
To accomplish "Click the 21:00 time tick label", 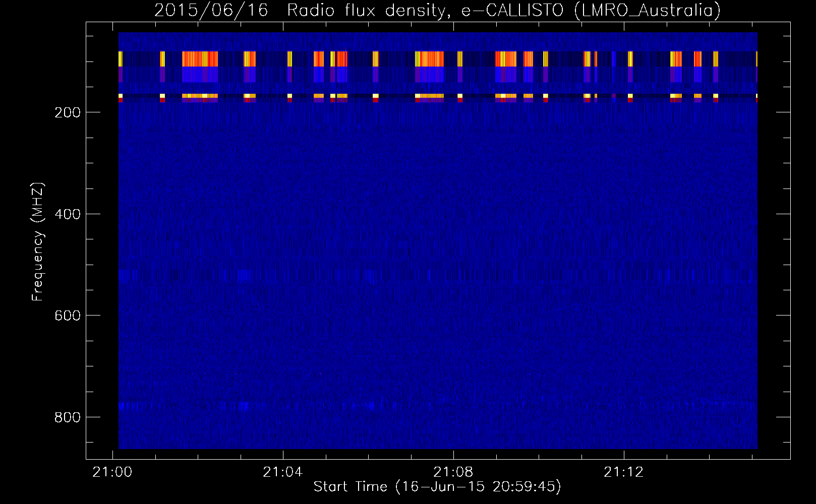I will (x=112, y=472).
